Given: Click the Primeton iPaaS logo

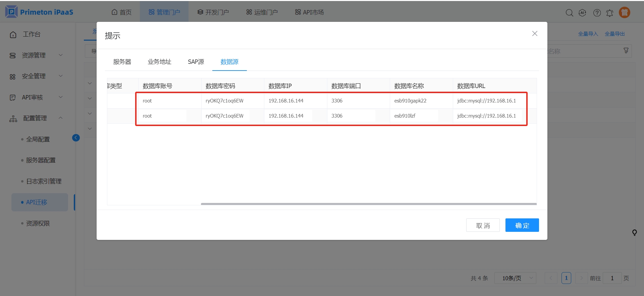Looking at the screenshot, I should tap(39, 12).
